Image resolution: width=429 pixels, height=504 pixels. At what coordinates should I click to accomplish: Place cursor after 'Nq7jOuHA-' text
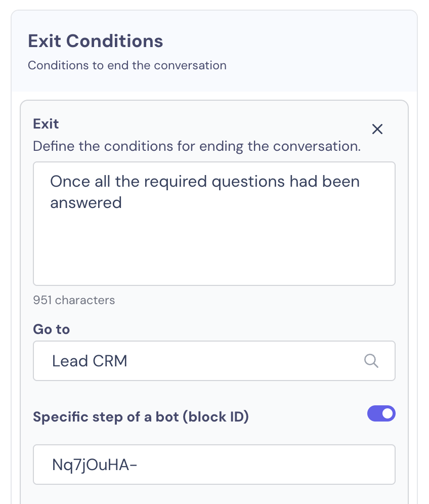point(138,465)
